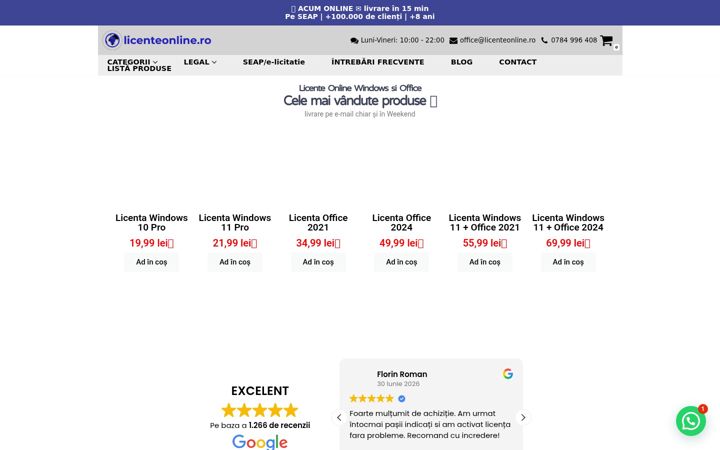Click the 69,99 lei price
The image size is (720, 450).
click(568, 243)
